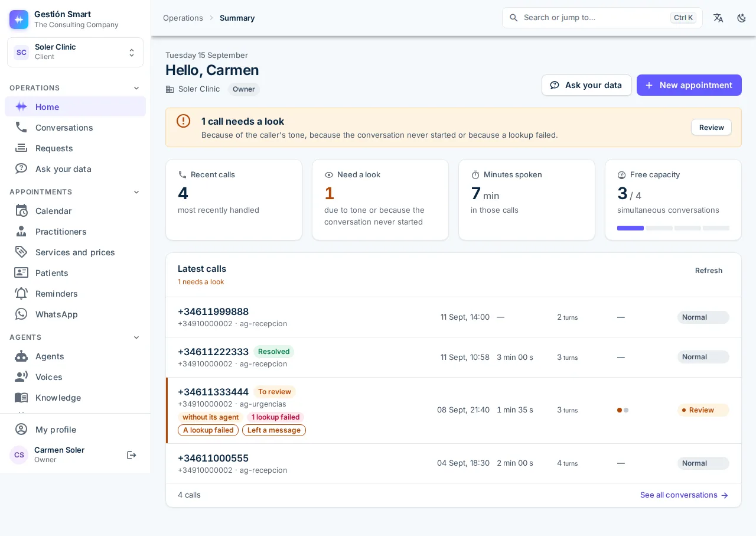Collapse the Agents section chevron
This screenshot has width=756, height=536.
(x=136, y=337)
